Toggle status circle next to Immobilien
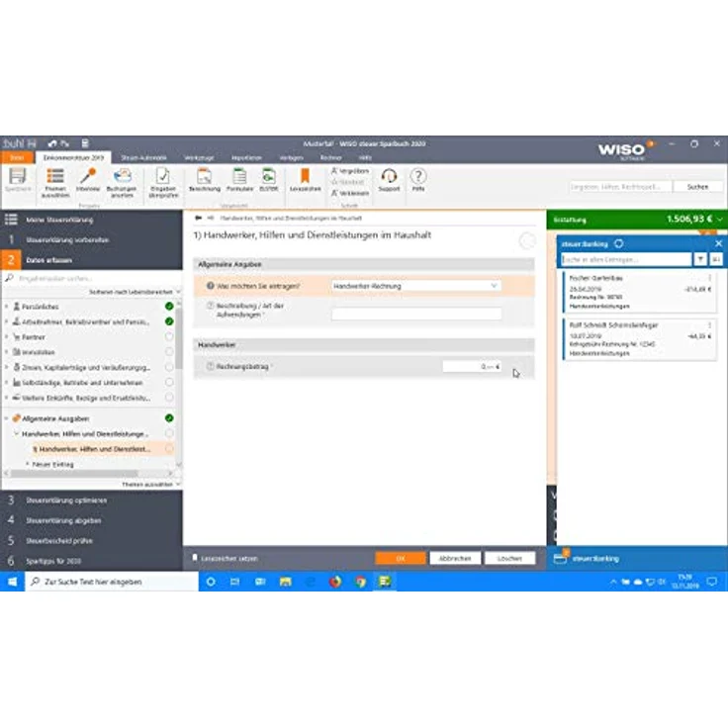 click(169, 352)
